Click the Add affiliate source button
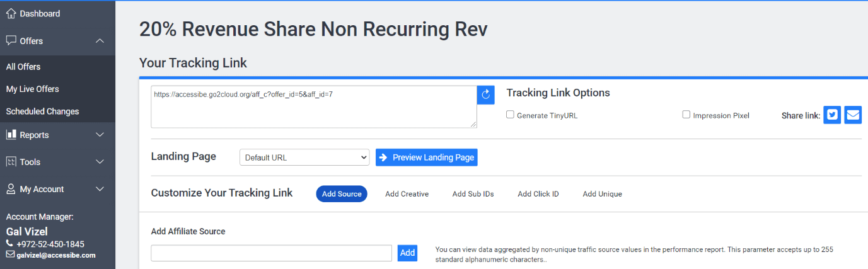The height and width of the screenshot is (269, 868). pyautogui.click(x=407, y=253)
